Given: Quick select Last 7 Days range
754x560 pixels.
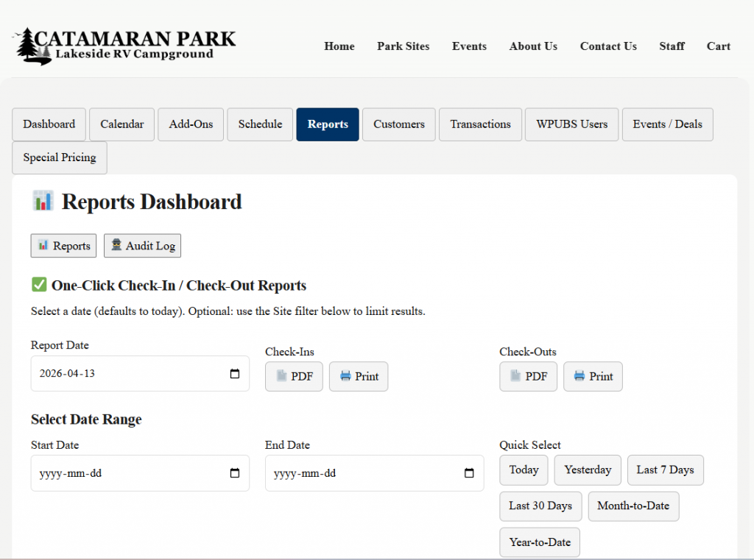Looking at the screenshot, I should click(665, 470).
